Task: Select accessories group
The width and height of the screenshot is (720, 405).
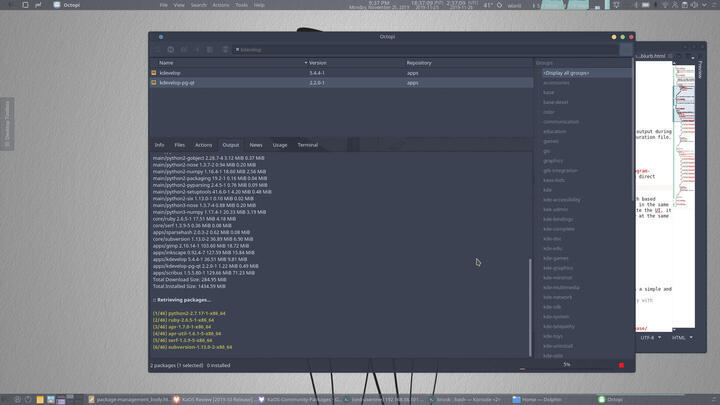Action: click(556, 83)
